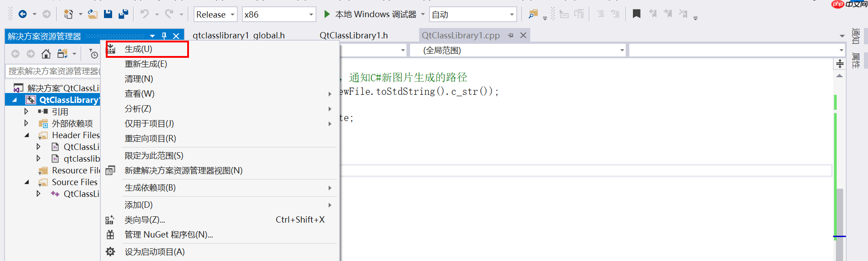Click the editor vertical scrollbar thumb

(x=840, y=224)
